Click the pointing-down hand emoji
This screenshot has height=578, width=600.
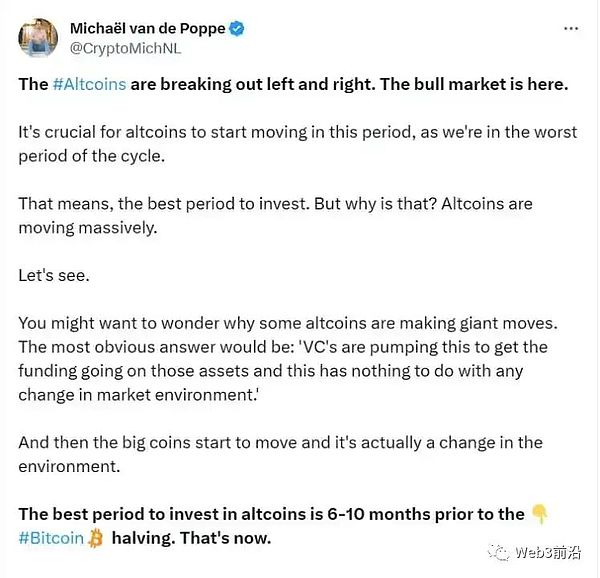(540, 514)
